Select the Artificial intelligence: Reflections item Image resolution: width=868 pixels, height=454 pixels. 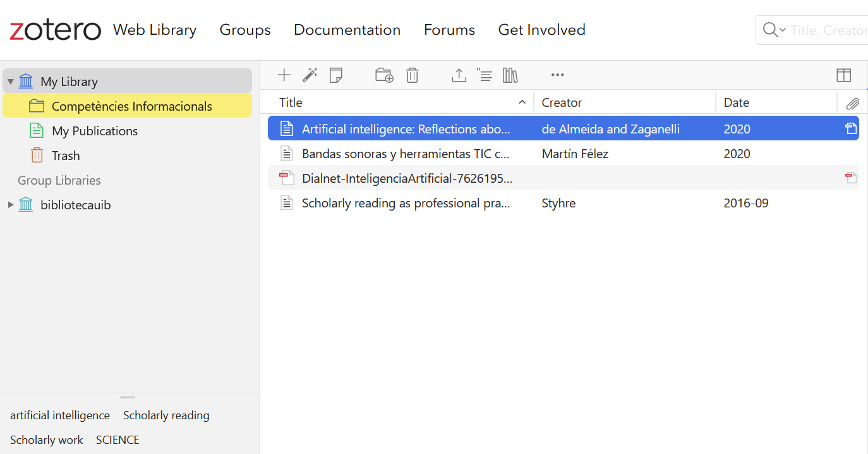coord(564,128)
